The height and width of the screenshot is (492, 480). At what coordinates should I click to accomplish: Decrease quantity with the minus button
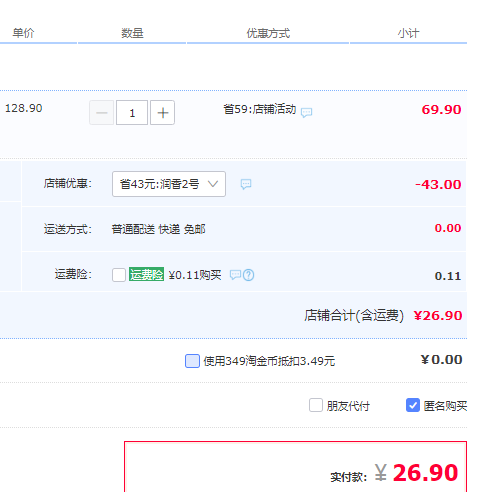[x=102, y=113]
